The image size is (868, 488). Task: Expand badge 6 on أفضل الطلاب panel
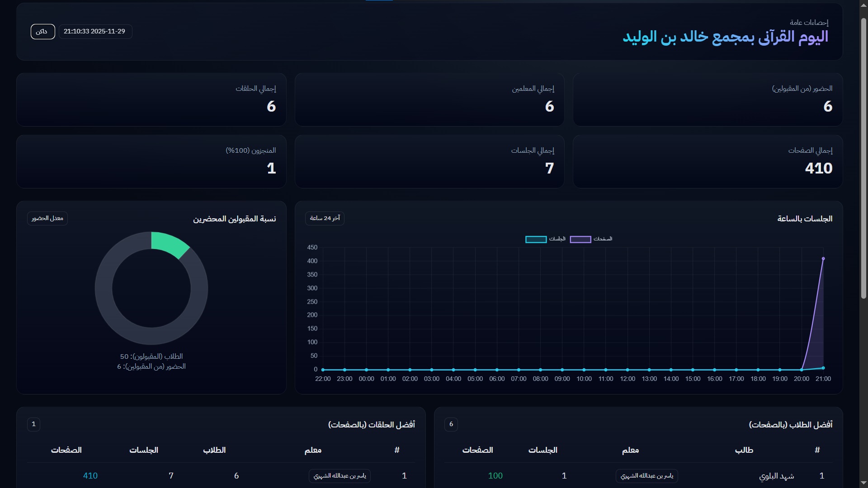pos(451,424)
